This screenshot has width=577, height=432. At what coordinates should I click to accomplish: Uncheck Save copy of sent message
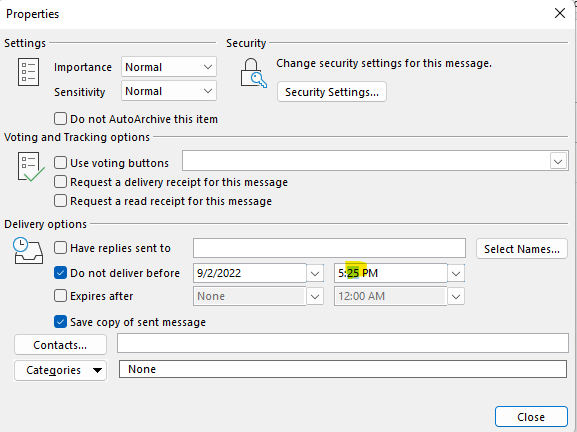pyautogui.click(x=60, y=322)
